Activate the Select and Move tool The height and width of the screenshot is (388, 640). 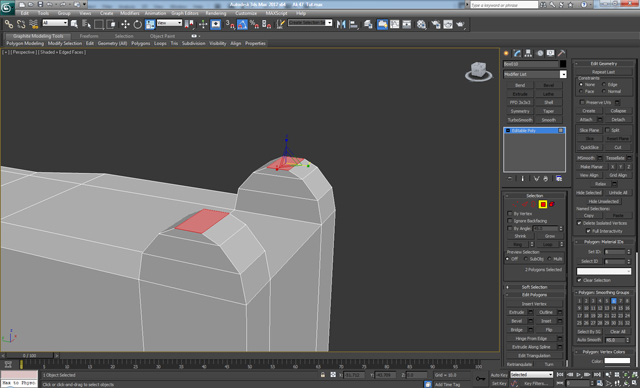(125, 24)
